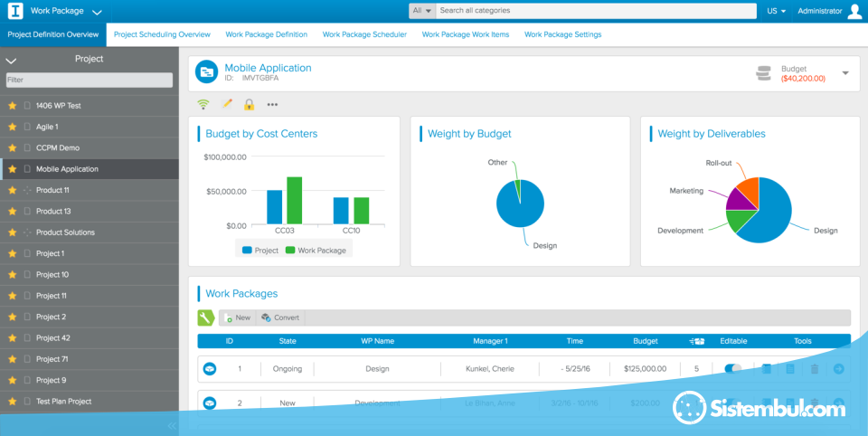Open the three-dot more options menu

click(272, 104)
